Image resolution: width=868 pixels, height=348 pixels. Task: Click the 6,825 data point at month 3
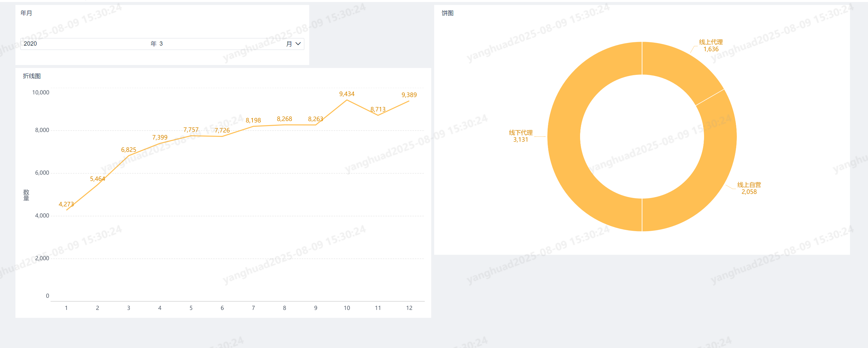point(129,156)
